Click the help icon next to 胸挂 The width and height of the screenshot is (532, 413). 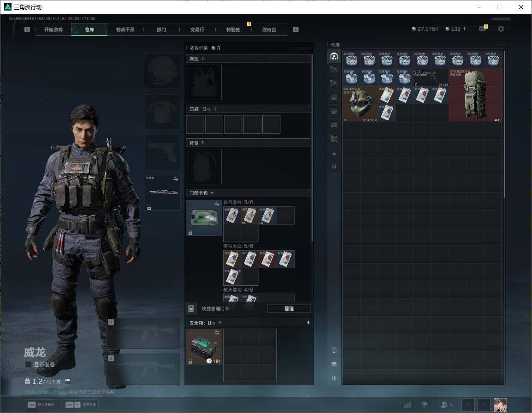202,59
